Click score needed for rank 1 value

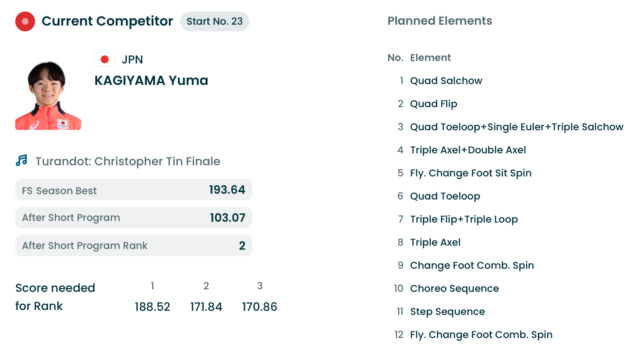coord(152,307)
